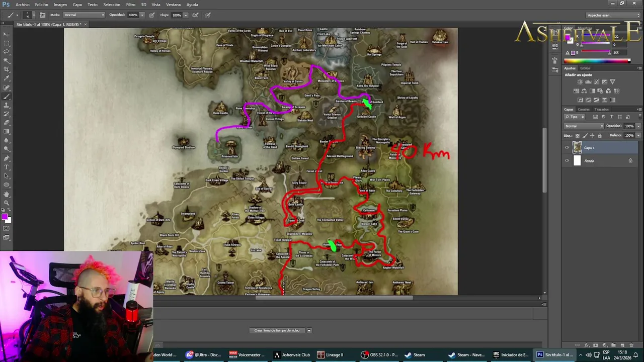The height and width of the screenshot is (362, 644).
Task: Click the foreground color swatch in toolbox
Action: point(5,216)
